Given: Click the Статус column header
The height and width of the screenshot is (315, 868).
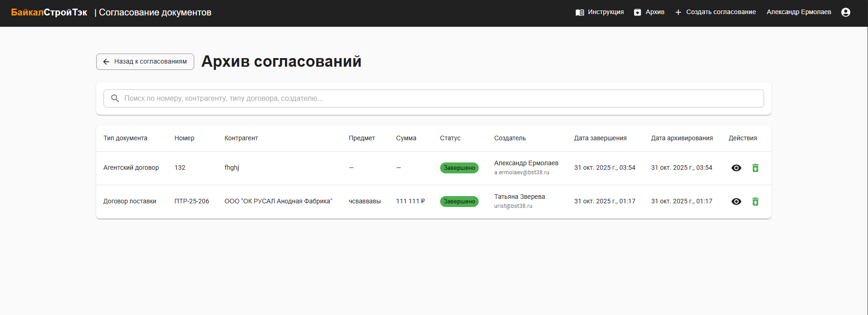Looking at the screenshot, I should pyautogui.click(x=450, y=138).
